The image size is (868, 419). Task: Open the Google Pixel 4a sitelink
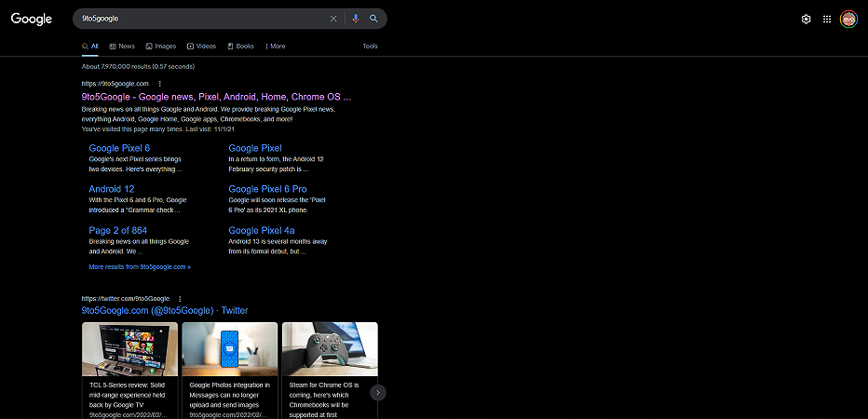coord(262,230)
